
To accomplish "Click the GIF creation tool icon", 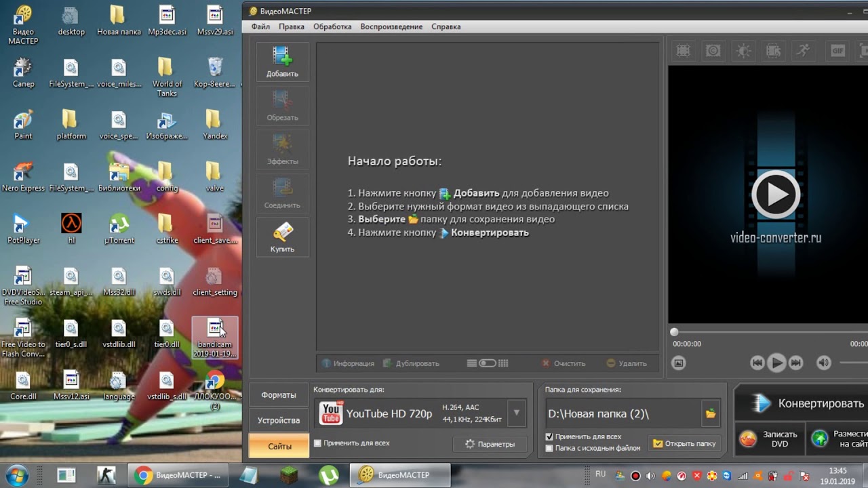I will pyautogui.click(x=838, y=51).
